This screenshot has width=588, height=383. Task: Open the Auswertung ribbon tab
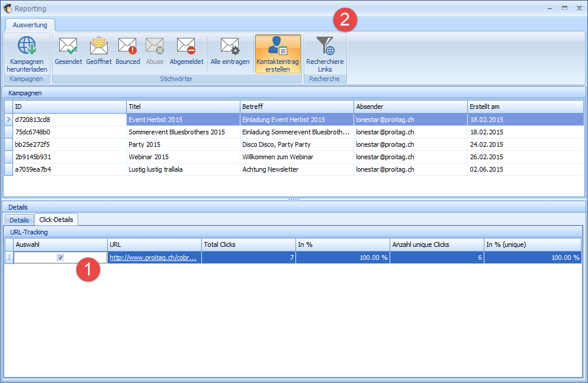click(x=30, y=25)
